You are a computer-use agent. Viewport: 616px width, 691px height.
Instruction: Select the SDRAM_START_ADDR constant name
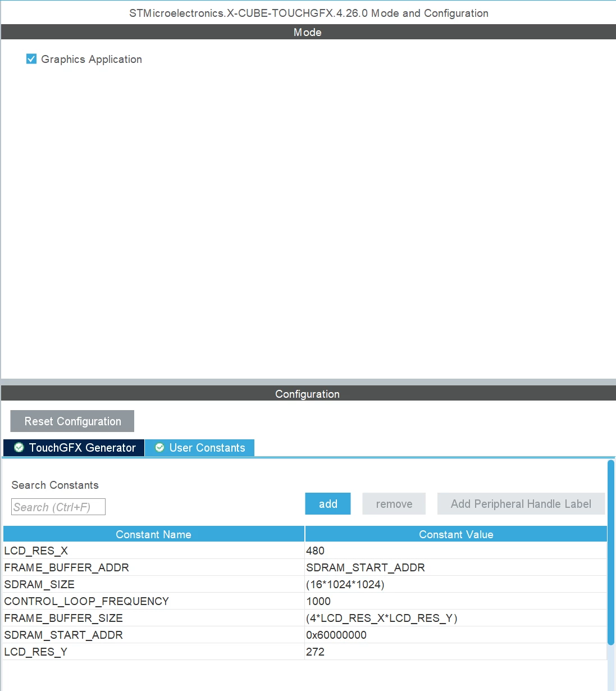(63, 635)
